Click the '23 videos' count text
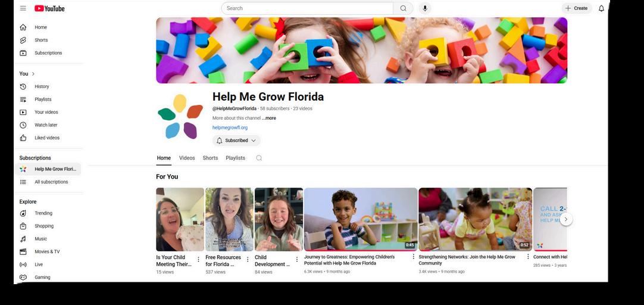Viewport: 644px width, 305px height. (x=303, y=108)
